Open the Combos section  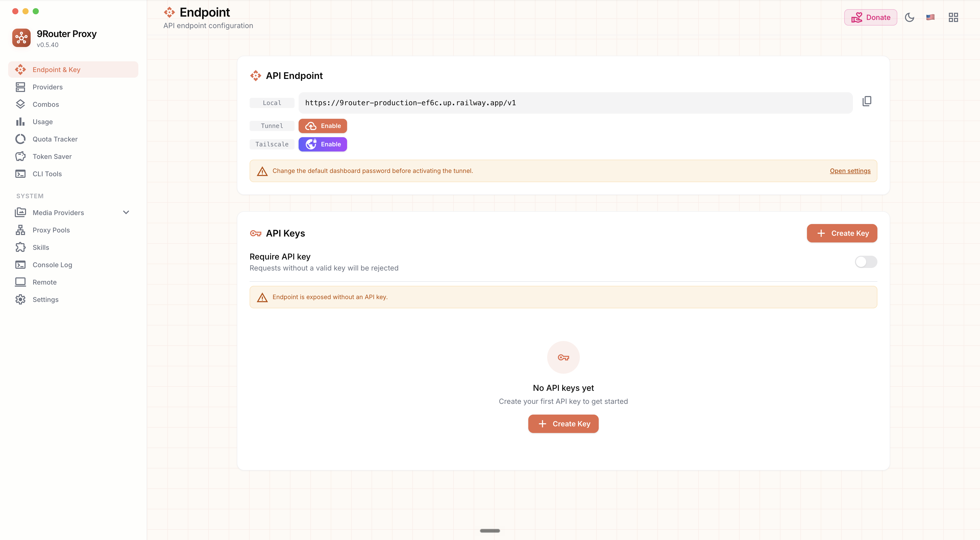[x=73, y=104]
